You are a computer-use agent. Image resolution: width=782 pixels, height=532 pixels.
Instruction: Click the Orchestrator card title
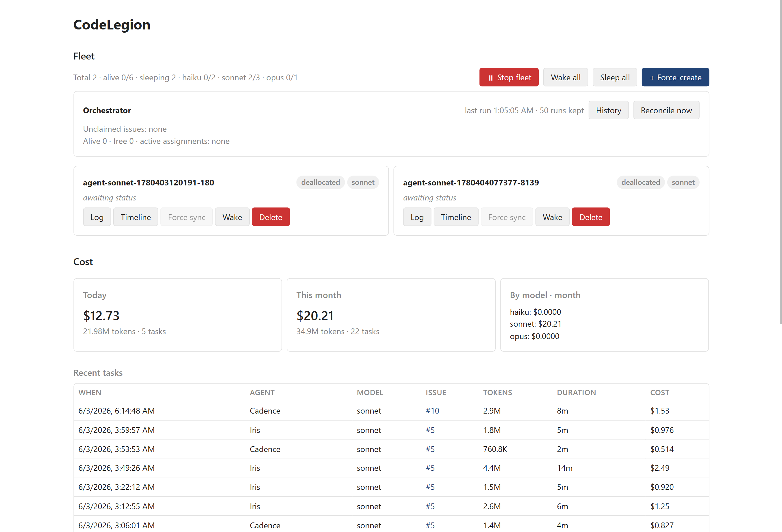coord(107,110)
